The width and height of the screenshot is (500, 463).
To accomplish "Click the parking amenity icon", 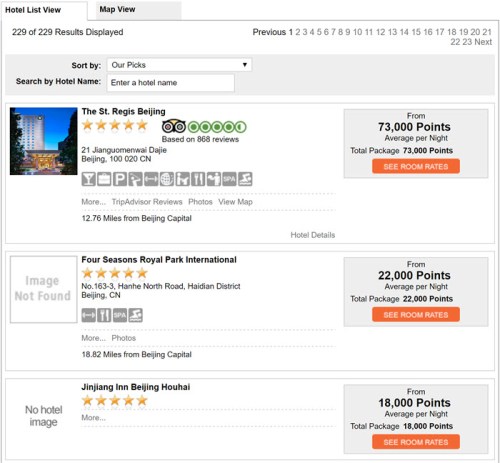I will tap(120, 179).
